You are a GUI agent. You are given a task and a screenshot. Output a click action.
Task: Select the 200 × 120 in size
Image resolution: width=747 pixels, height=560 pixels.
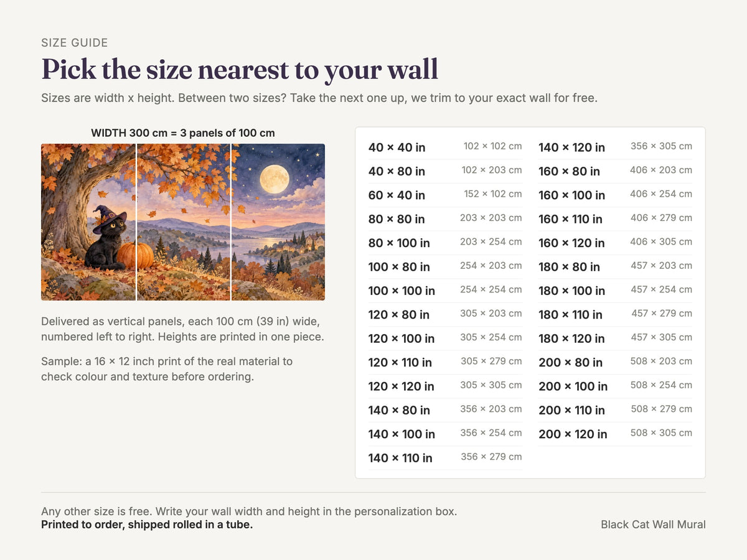[615, 434]
